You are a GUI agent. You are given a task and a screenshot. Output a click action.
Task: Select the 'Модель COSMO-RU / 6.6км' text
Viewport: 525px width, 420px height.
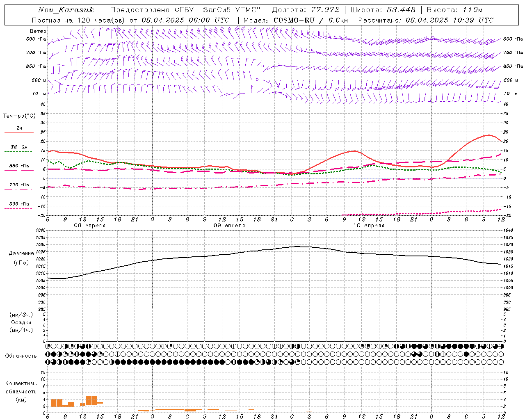point(296,20)
